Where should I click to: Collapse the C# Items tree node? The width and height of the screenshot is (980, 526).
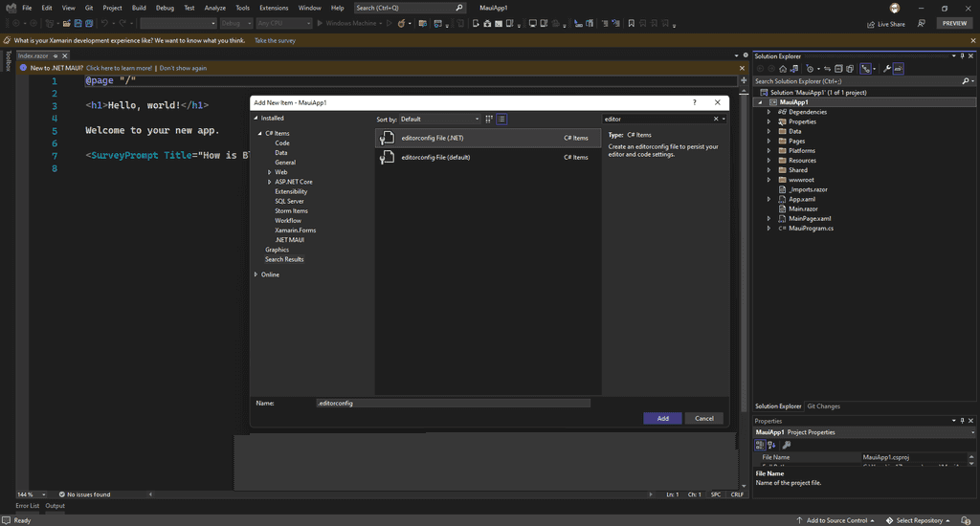pos(260,133)
